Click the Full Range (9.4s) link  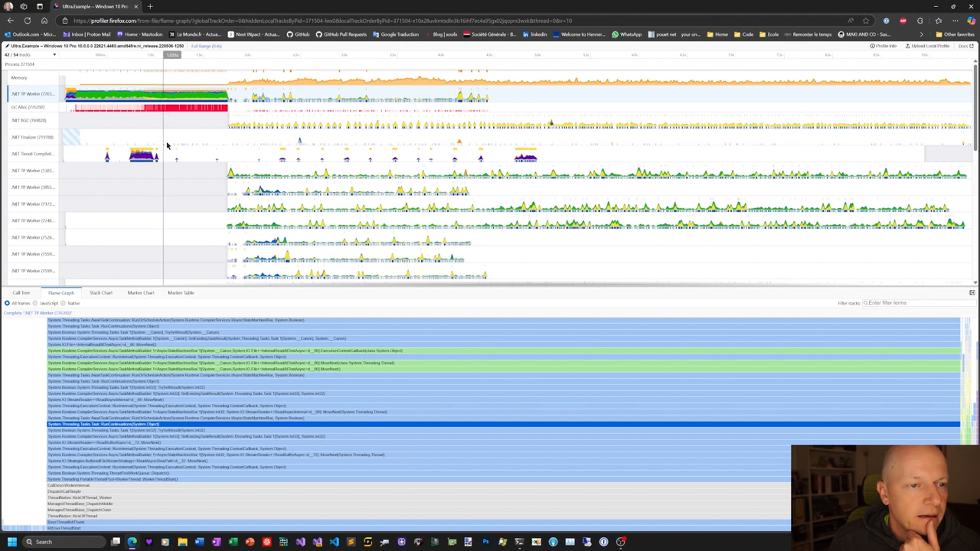tap(206, 46)
